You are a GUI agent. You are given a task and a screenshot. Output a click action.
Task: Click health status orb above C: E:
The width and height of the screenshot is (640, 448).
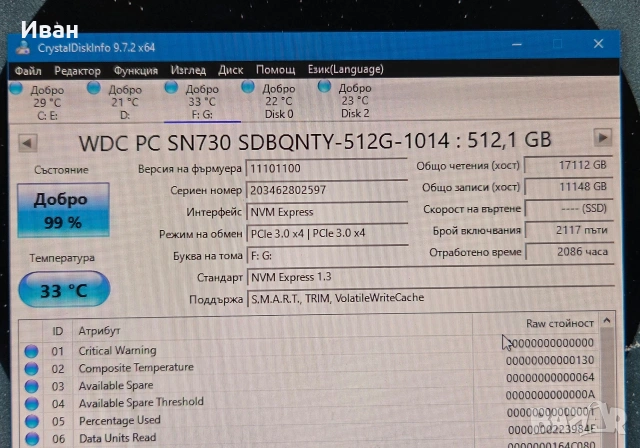click(x=16, y=88)
